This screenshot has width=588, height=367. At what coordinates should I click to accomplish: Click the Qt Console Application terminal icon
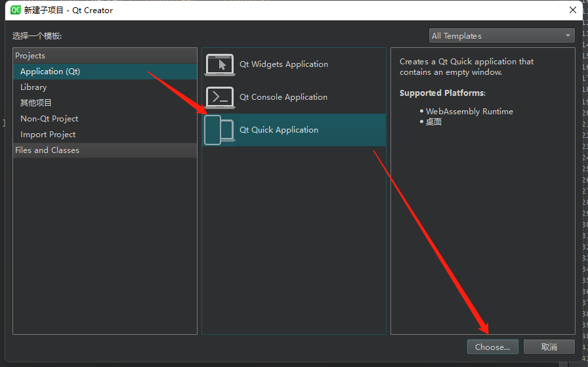coord(220,97)
